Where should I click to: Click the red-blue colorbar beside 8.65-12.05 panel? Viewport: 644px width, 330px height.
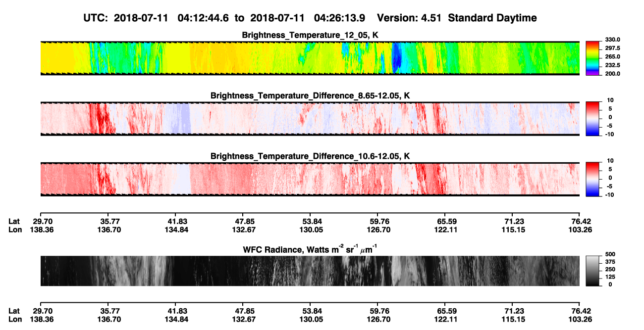[592, 118]
